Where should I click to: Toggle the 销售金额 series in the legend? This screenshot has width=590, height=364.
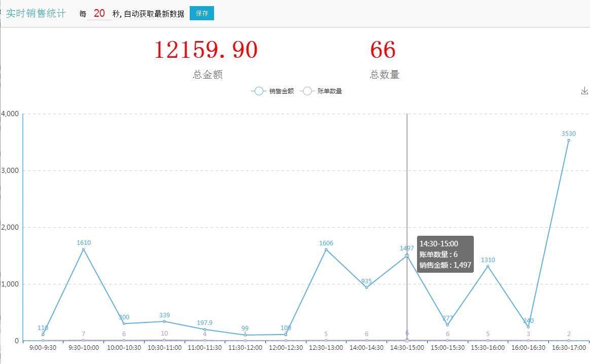tap(272, 91)
